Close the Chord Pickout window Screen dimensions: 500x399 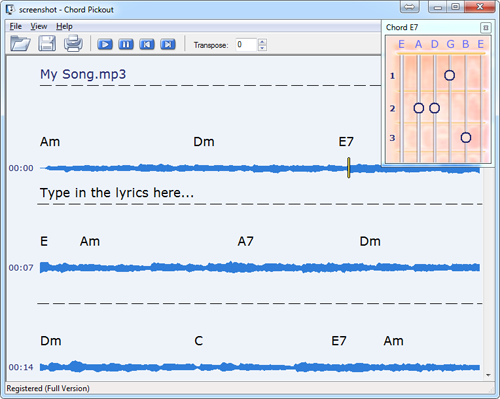pos(480,6)
